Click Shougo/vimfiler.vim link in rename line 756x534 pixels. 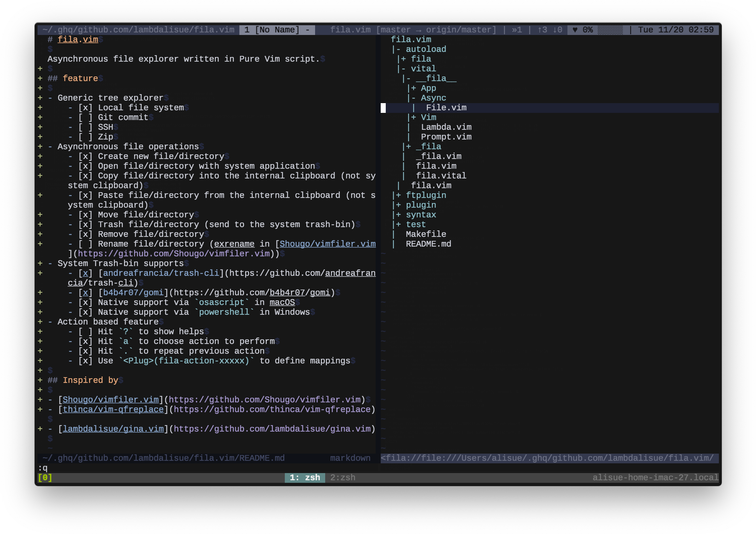[327, 244]
